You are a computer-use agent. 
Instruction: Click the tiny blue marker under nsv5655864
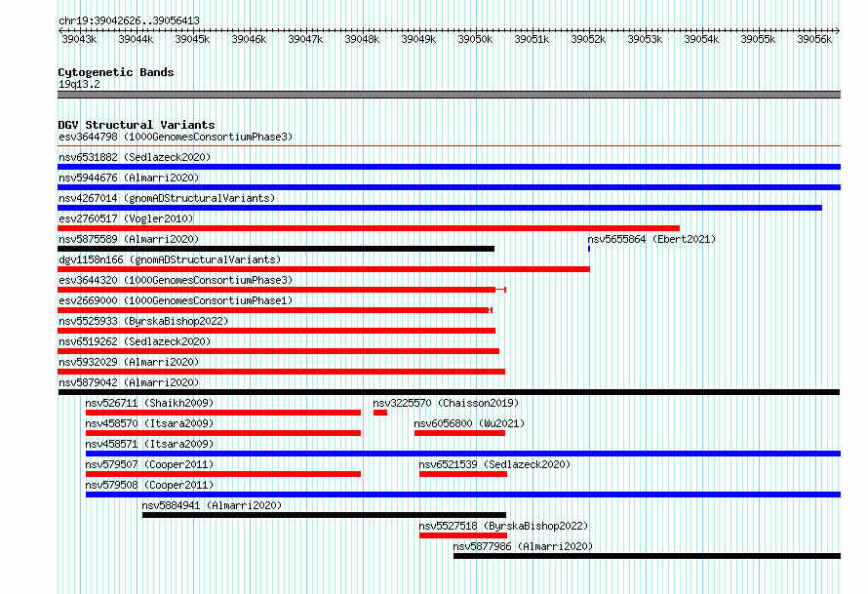point(589,249)
